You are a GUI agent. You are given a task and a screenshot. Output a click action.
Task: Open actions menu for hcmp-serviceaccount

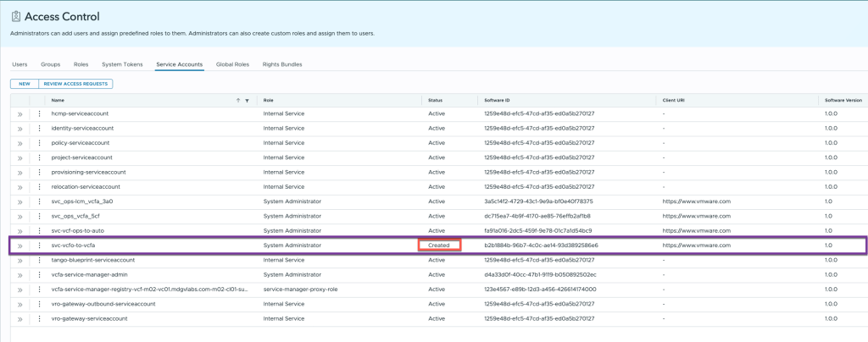39,113
